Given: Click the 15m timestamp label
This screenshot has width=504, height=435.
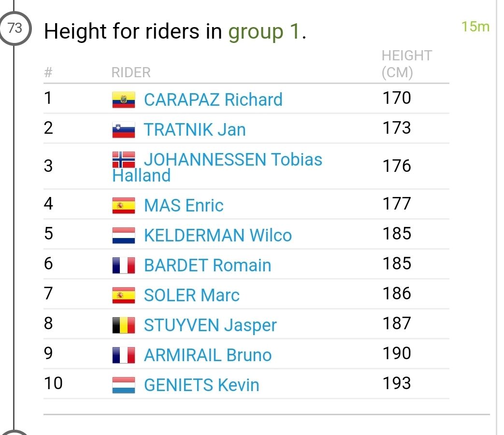Looking at the screenshot, I should pos(475,27).
